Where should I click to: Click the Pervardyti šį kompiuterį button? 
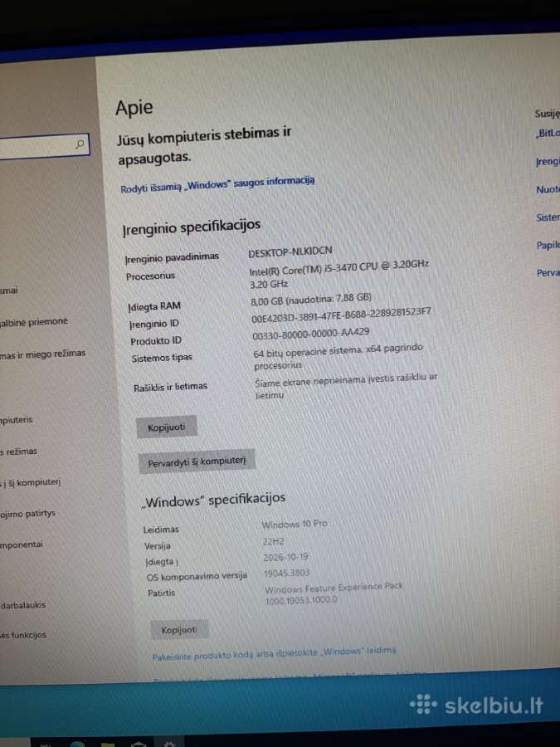196,461
